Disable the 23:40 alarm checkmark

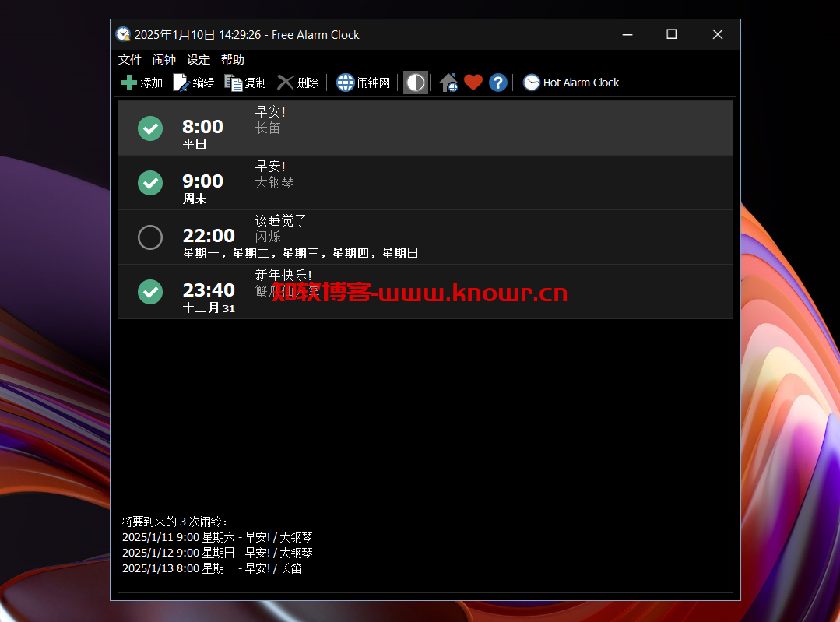[x=150, y=292]
